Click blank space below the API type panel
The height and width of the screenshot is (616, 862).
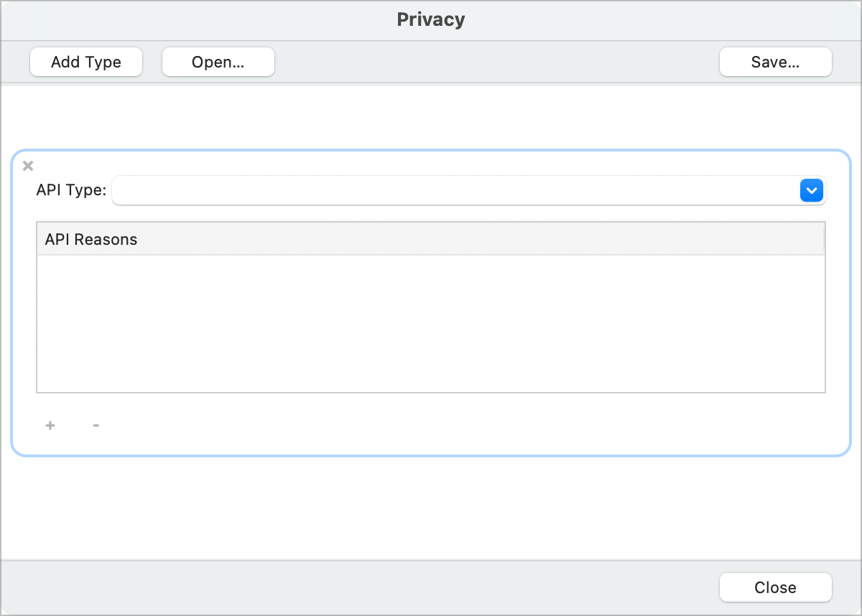tap(431, 507)
